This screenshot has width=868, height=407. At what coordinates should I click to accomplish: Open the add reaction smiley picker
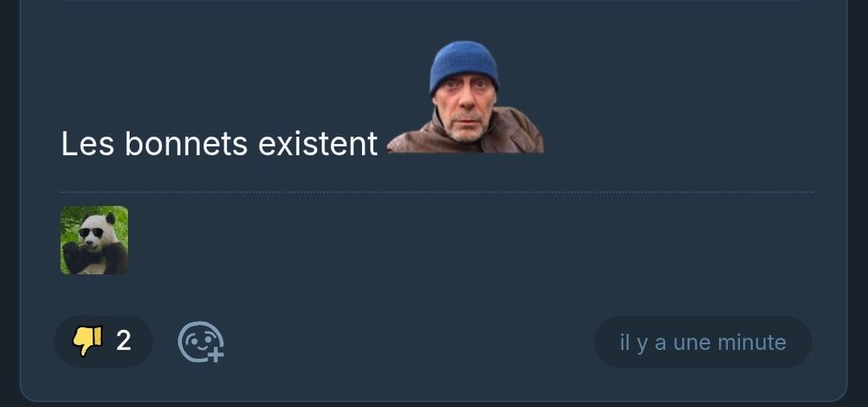[198, 341]
